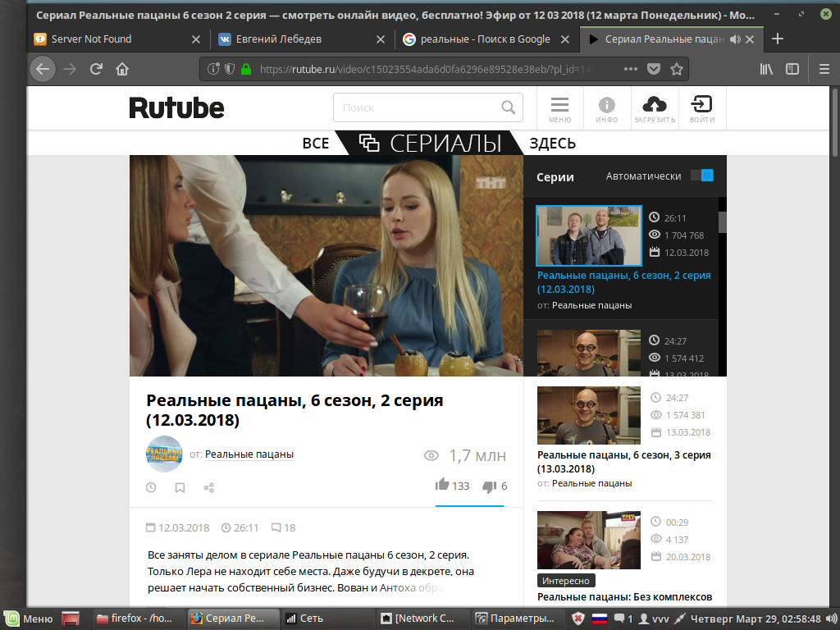Like the video with thumbs up
This screenshot has height=630, width=840.
(x=452, y=486)
